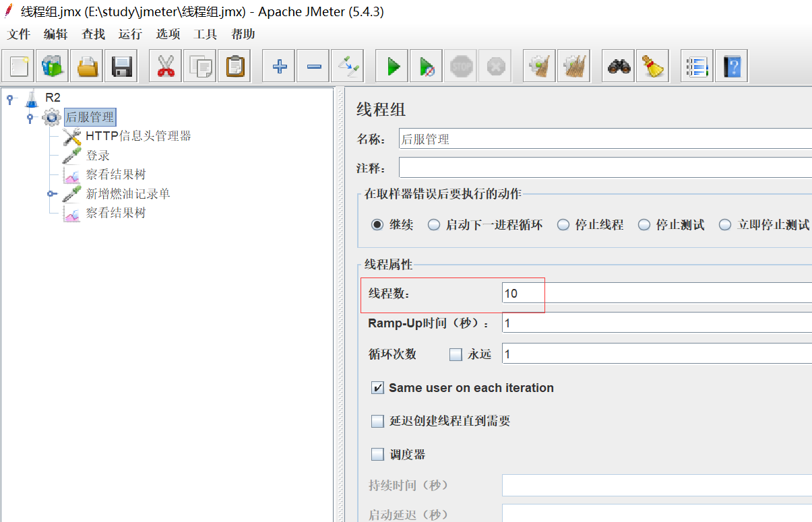Screen dimensions: 812x522
Task: Click the R2 test plan flask icon
Action: tap(32, 98)
